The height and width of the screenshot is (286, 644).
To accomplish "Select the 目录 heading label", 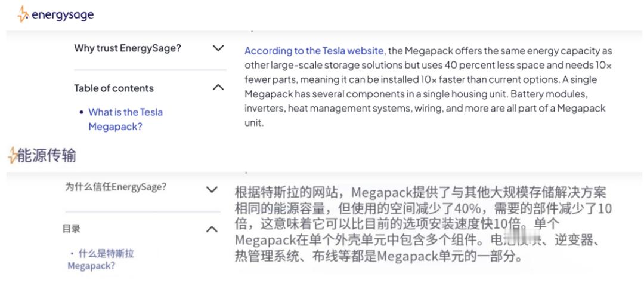I will point(72,229).
